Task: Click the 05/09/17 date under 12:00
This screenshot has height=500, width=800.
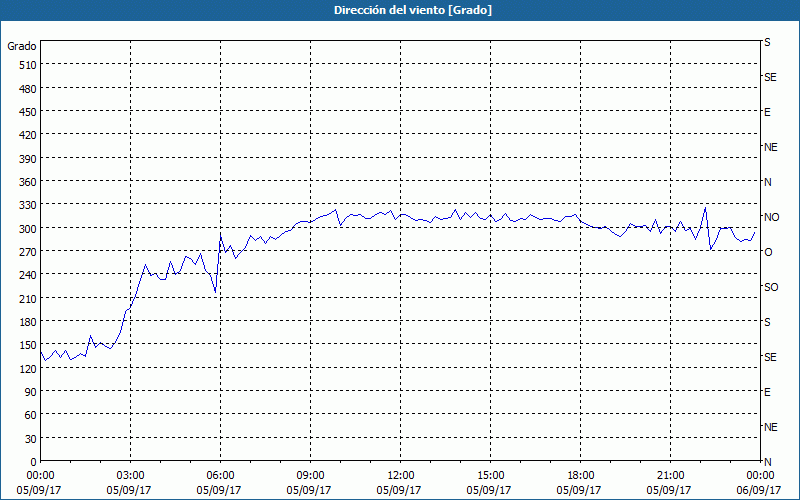Action: click(399, 490)
